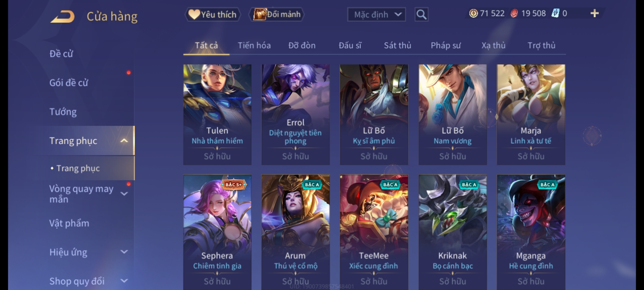This screenshot has width=644, height=290.
Task: Open the Mặc định sort dropdown
Action: coord(376,15)
